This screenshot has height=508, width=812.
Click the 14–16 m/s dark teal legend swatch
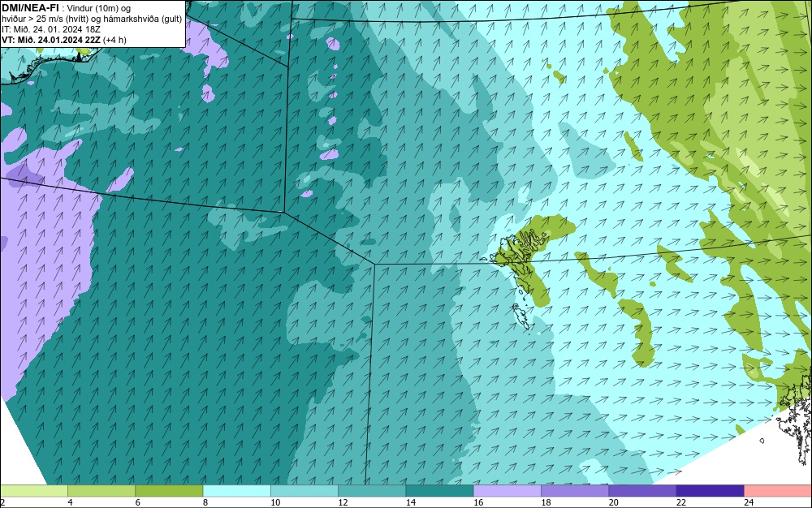tap(439, 491)
